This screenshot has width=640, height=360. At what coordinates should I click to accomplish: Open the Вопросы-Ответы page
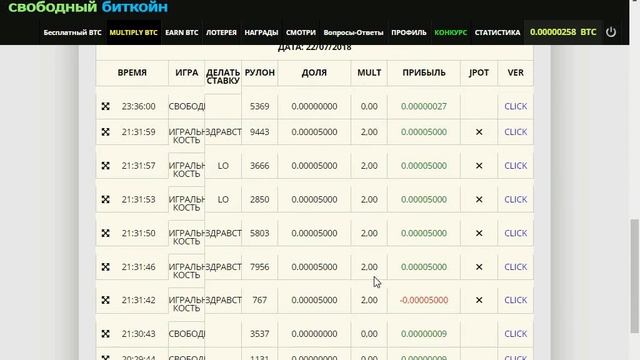click(353, 32)
